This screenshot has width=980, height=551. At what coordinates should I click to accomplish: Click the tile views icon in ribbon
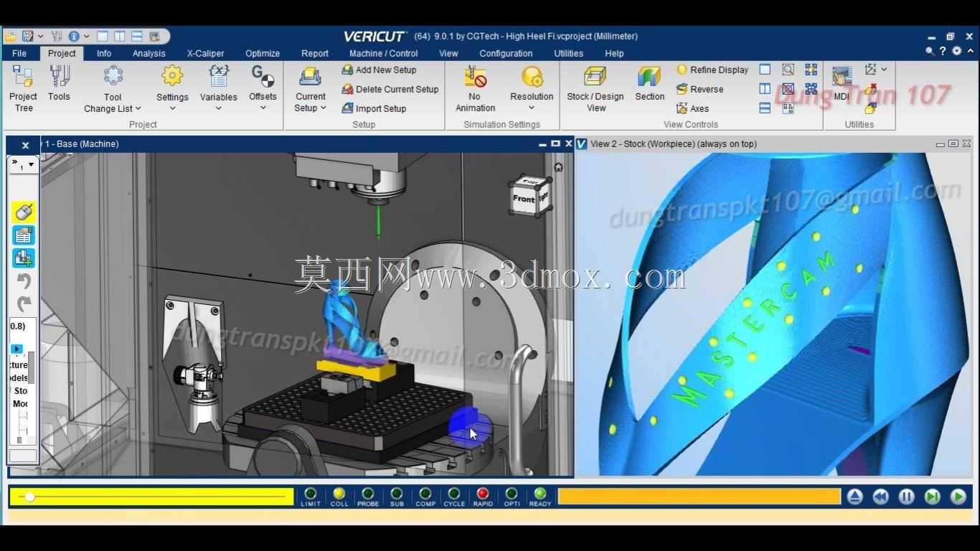(x=811, y=70)
